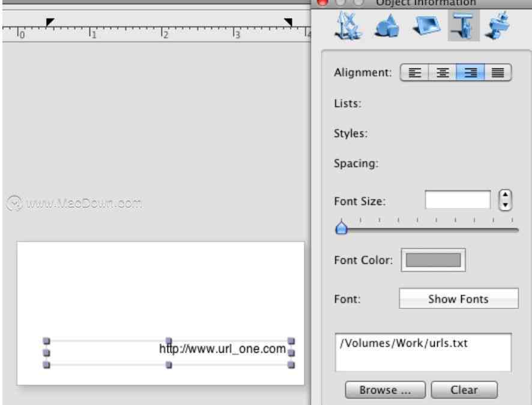Select the http://www.url_one.com text
This screenshot has height=405, width=532.
tap(223, 349)
